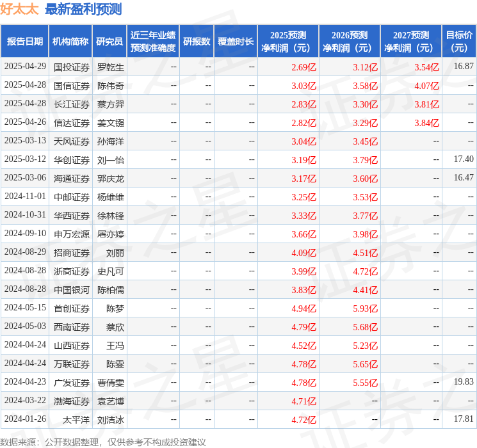Select the 中邮证券 institution cell
The height and width of the screenshot is (448, 477).
point(72,196)
